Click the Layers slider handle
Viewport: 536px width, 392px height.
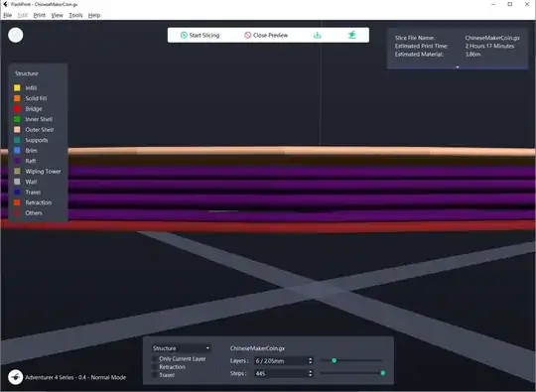334,360
